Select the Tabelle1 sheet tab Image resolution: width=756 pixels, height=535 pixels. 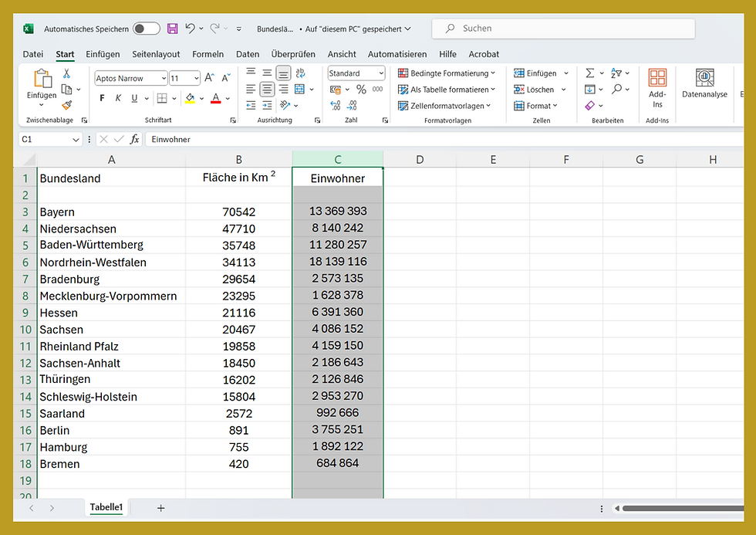tap(106, 507)
